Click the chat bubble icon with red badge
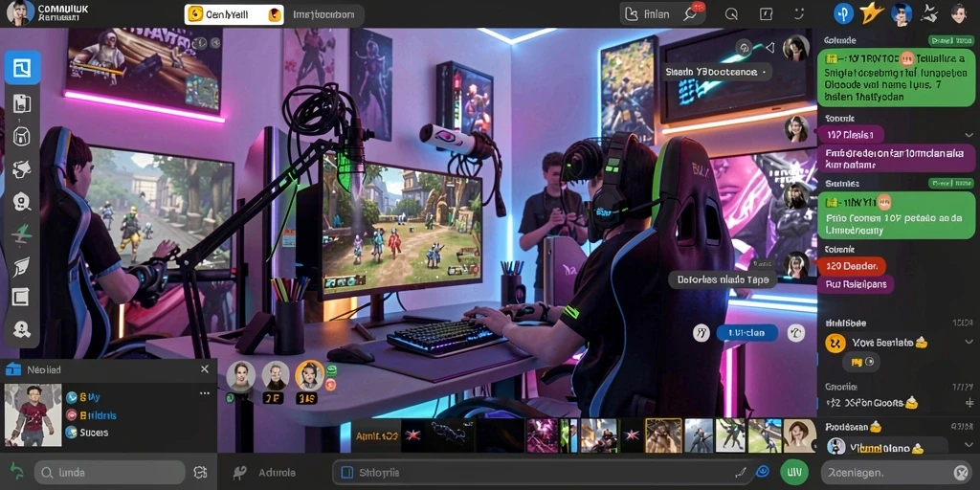980x490 pixels. (692, 13)
